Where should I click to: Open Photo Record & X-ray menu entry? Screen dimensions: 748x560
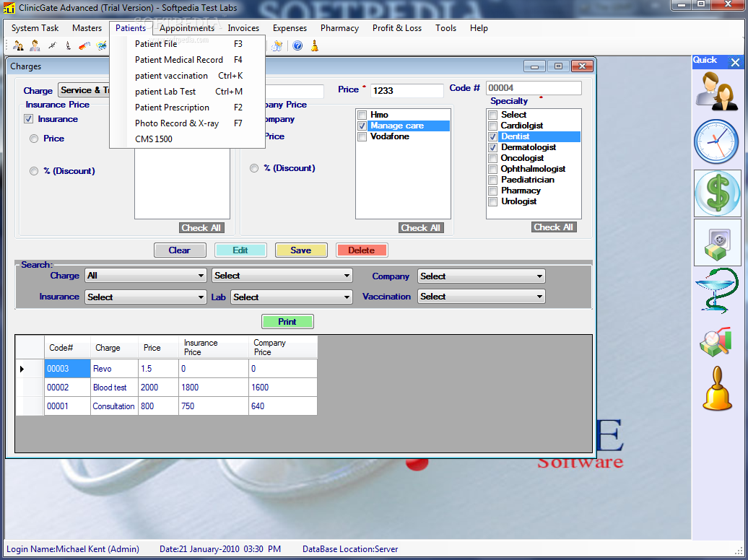click(x=188, y=123)
